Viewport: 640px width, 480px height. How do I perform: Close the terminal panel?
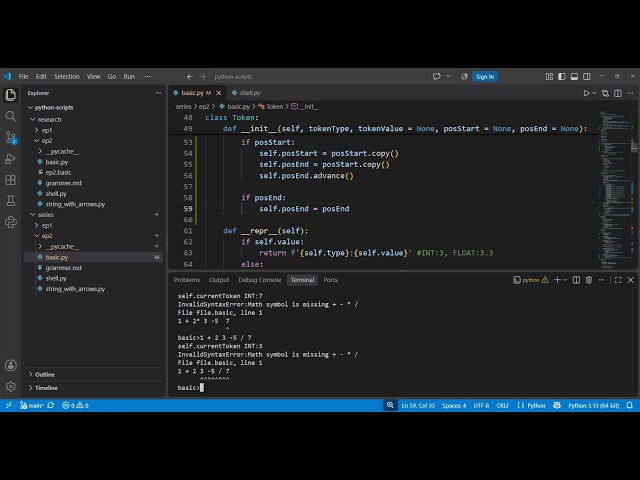click(x=631, y=280)
